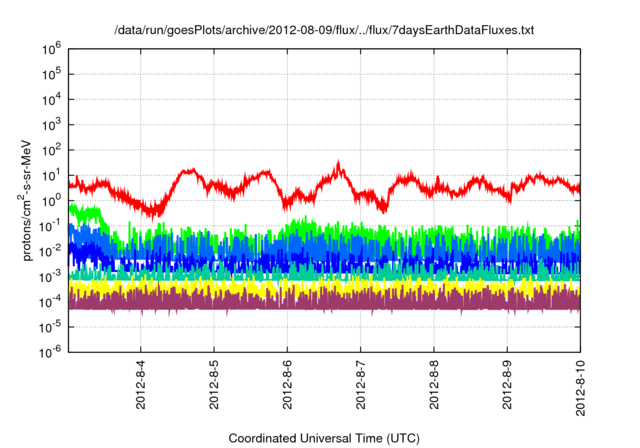Click the red flux curve's highest peak

click(338, 163)
